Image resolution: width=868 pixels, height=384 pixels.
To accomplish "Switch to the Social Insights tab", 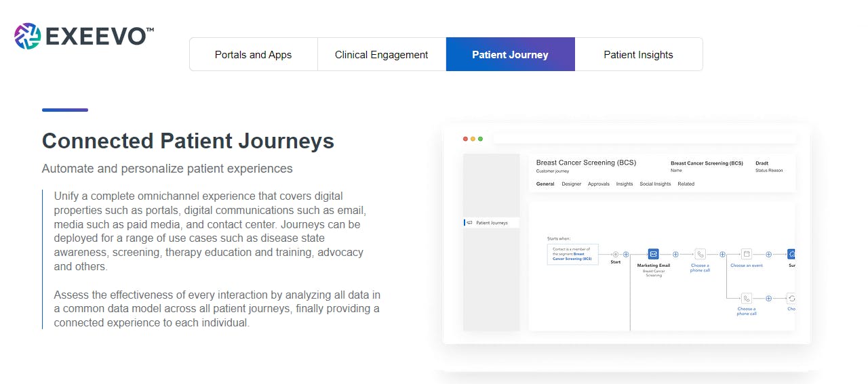I will 655,184.
